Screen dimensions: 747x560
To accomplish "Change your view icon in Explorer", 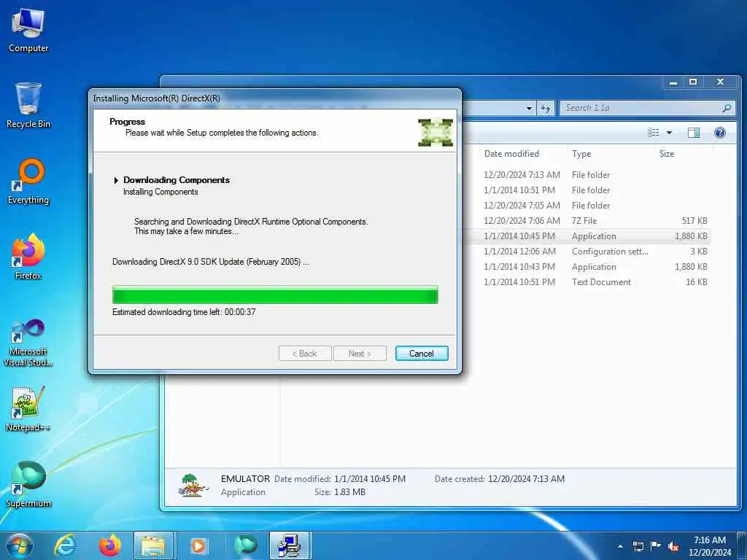I will pos(653,133).
